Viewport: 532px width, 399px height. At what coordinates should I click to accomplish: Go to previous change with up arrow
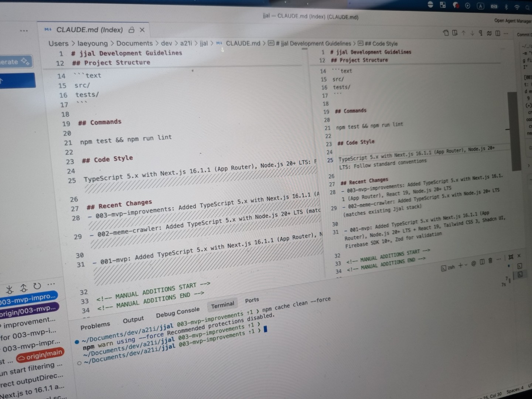pyautogui.click(x=464, y=33)
